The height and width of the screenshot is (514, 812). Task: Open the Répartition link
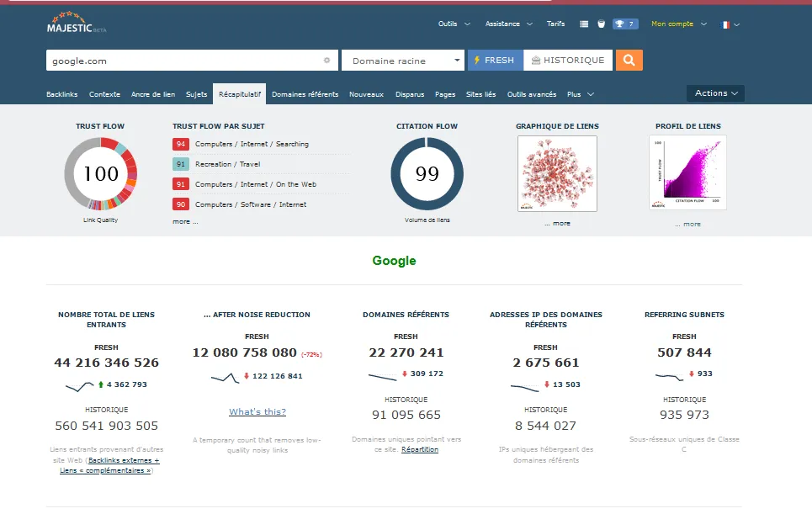coord(420,449)
